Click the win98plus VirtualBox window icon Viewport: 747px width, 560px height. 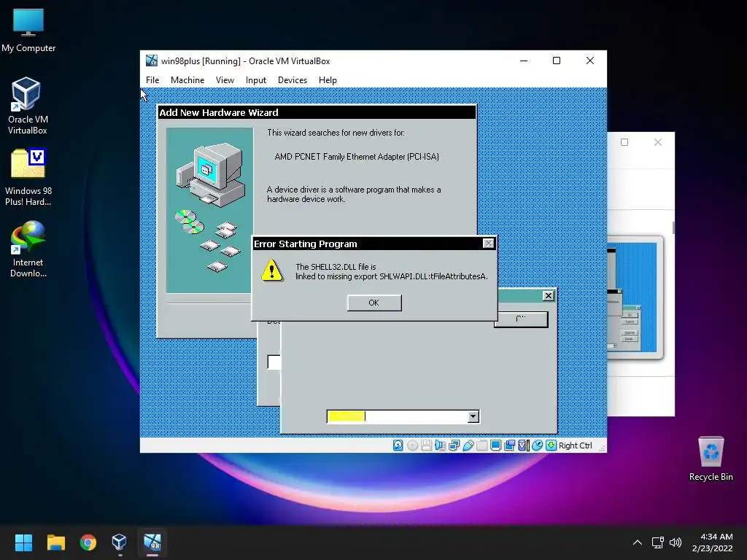[152, 61]
